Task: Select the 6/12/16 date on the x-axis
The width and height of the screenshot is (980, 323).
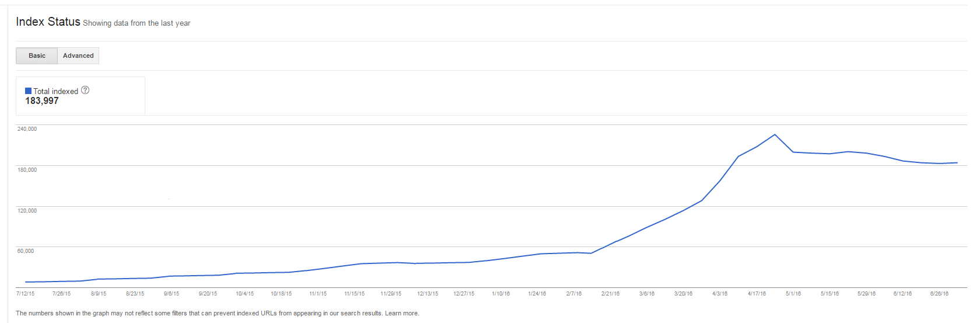Action: tap(902, 294)
